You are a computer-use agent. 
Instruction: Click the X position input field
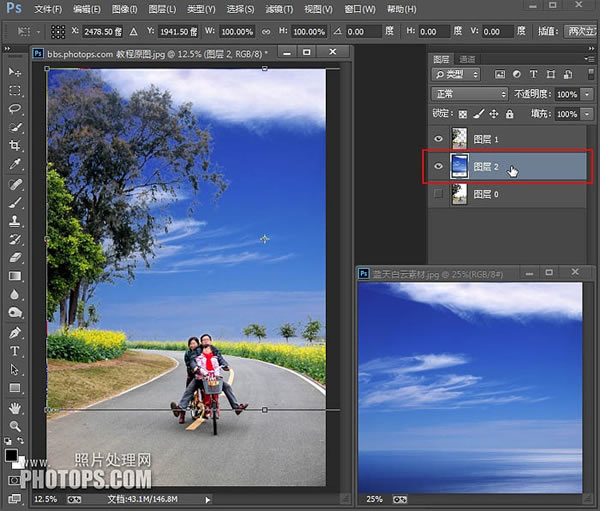103,32
